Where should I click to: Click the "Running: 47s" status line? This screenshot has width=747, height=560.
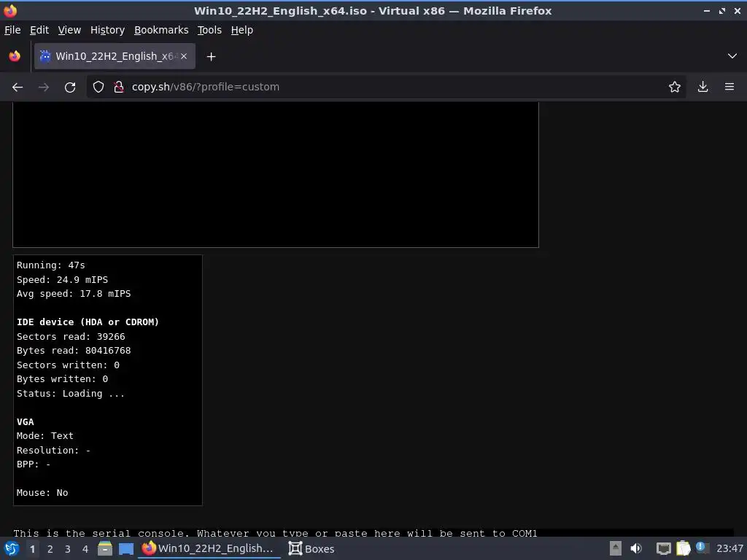tap(51, 265)
